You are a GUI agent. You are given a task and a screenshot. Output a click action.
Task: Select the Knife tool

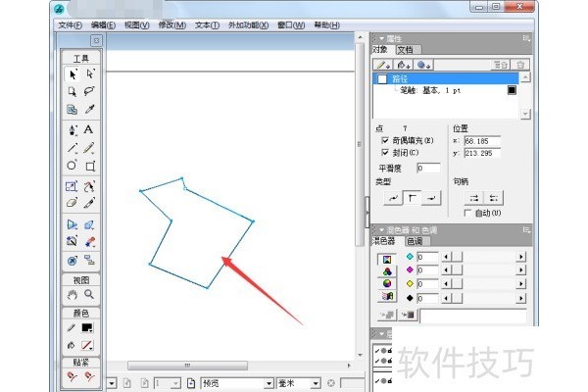89,203
